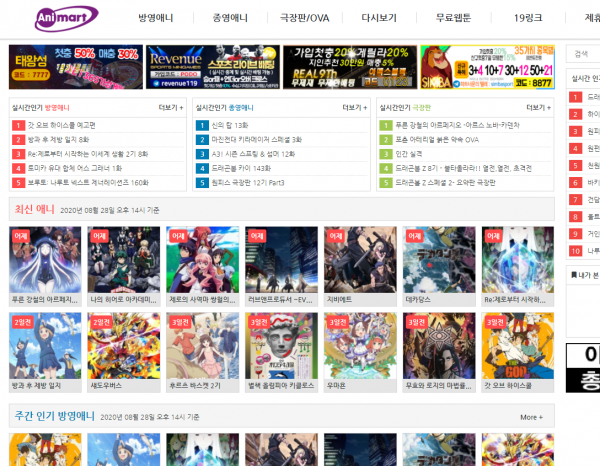
Task: Click blue rank 5 badge in 종영애니 list
Action: coord(202,183)
